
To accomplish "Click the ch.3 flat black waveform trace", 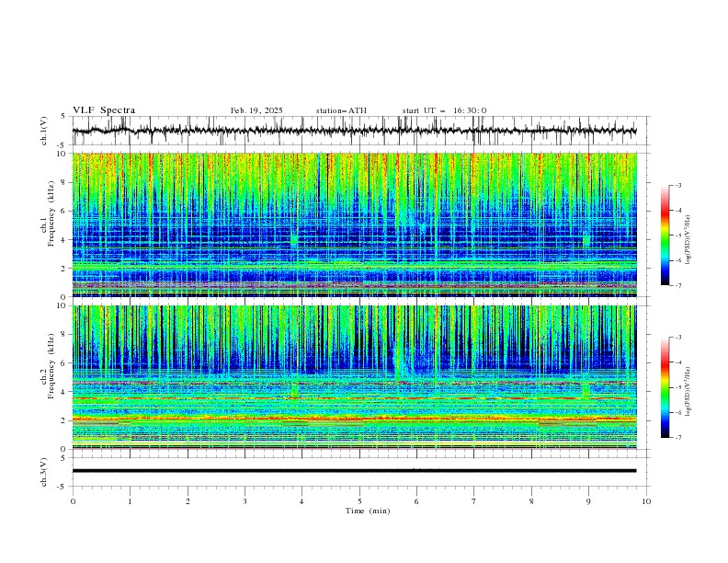I will 354,471.
